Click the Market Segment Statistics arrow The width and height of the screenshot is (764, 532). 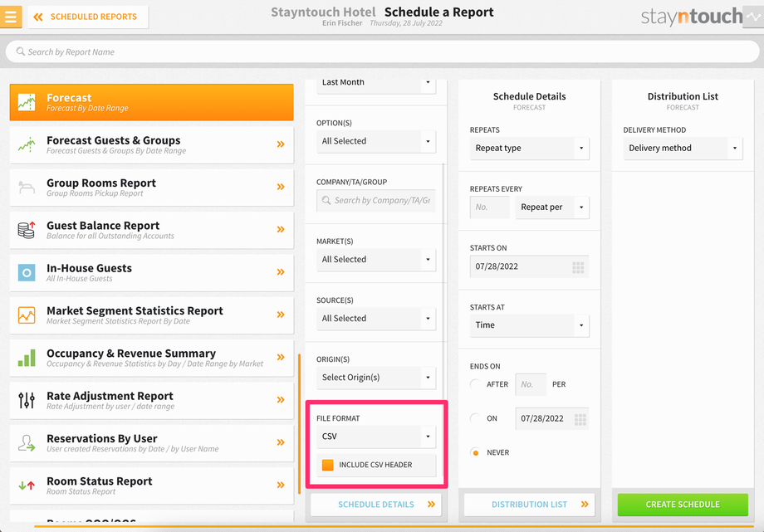click(281, 315)
